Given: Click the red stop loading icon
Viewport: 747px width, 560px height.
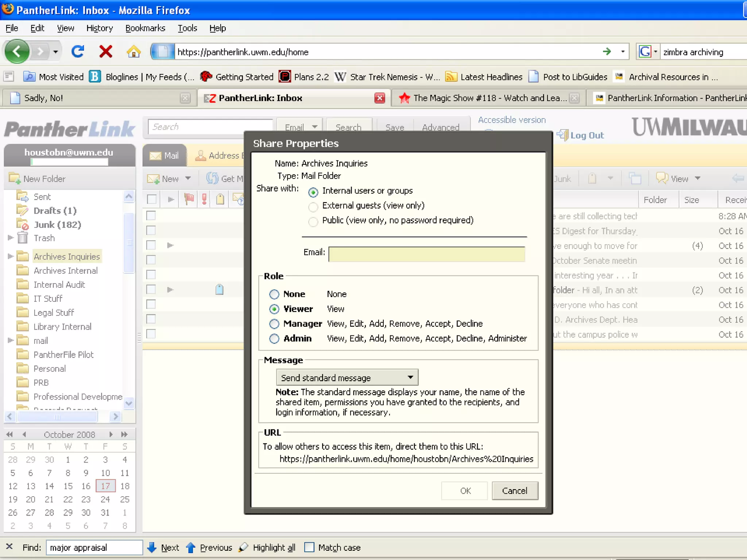Looking at the screenshot, I should (105, 52).
